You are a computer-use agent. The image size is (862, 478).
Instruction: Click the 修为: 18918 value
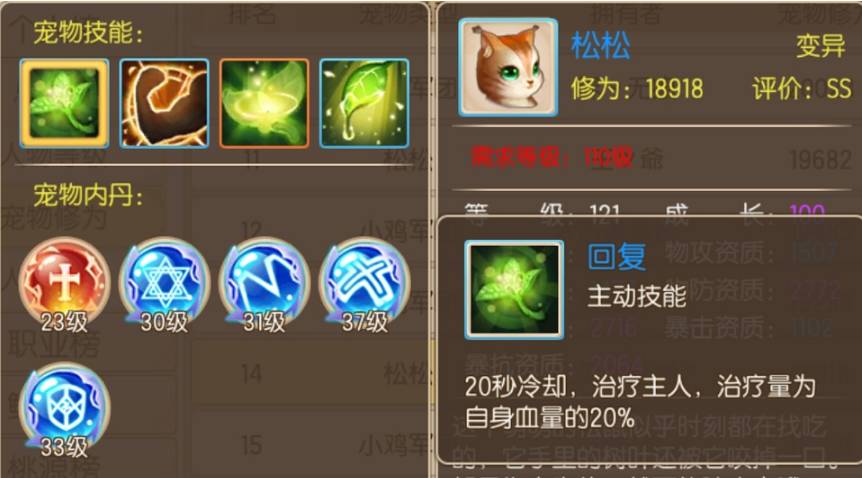click(637, 89)
